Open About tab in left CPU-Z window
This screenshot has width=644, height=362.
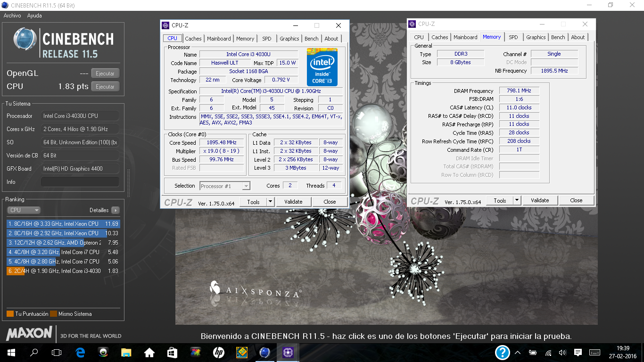(x=331, y=39)
